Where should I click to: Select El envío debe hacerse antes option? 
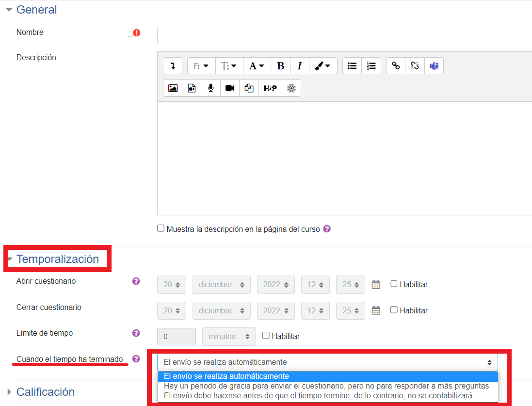(328, 395)
